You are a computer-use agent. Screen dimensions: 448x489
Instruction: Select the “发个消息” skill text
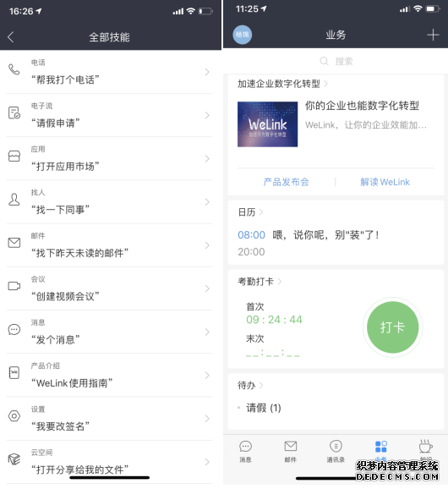tap(56, 340)
